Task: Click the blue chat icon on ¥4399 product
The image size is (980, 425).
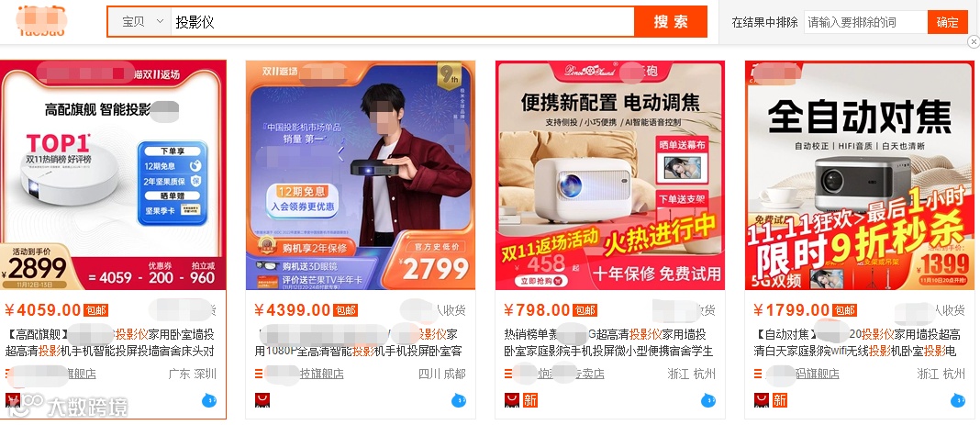Action: coord(459,400)
